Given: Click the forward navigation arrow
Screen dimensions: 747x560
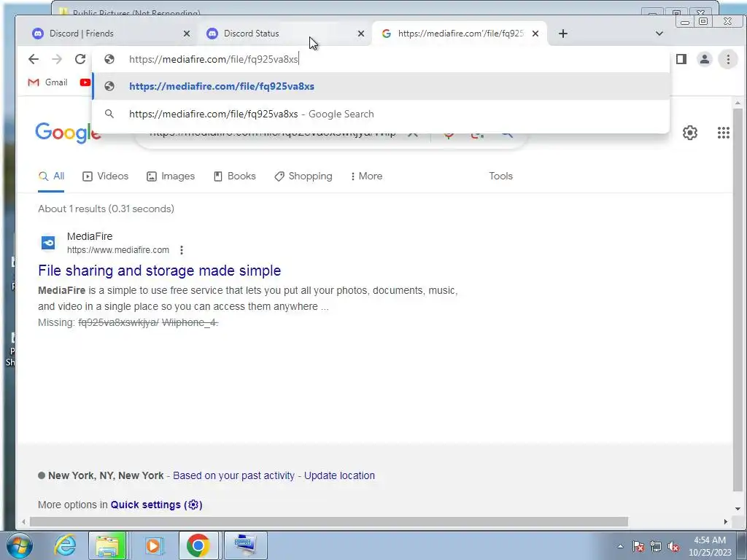Looking at the screenshot, I should coord(57,59).
